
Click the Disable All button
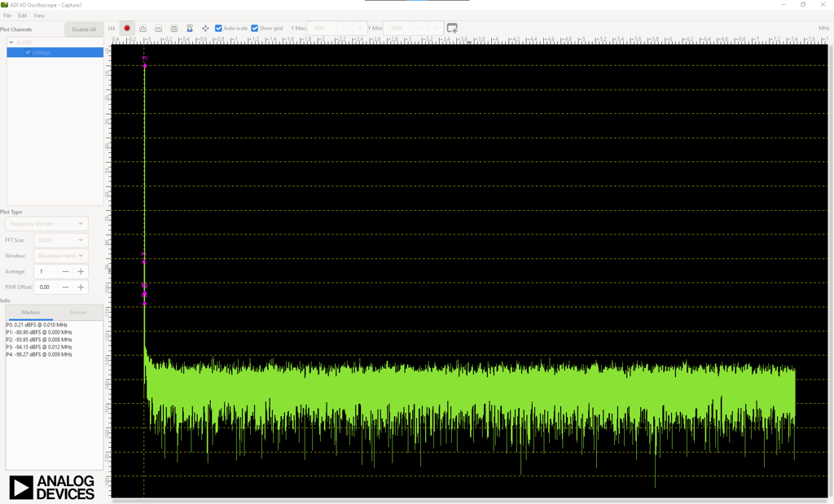(84, 29)
